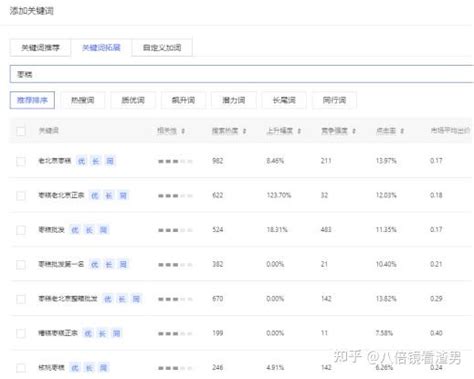Click 同 tag in row with heat 524
The height and width of the screenshot is (379, 474).
click(103, 230)
